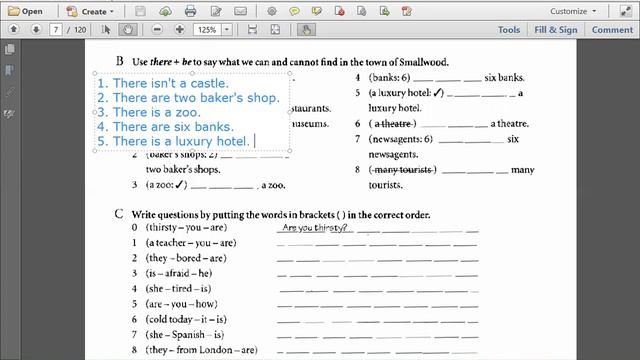This screenshot has height=360, width=640.
Task: Click the 125% zoom value field
Action: tap(207, 30)
